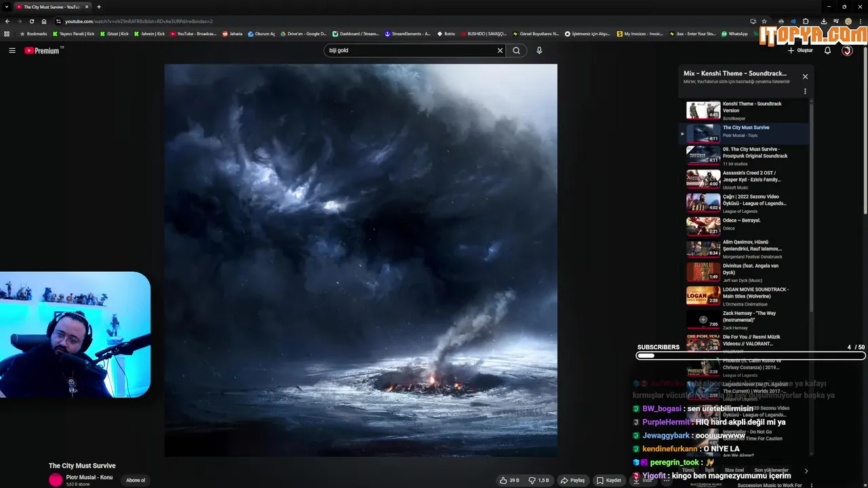This screenshot has width=868, height=488.
Task: Open the Chrome profile avatar
Action: (x=848, y=21)
